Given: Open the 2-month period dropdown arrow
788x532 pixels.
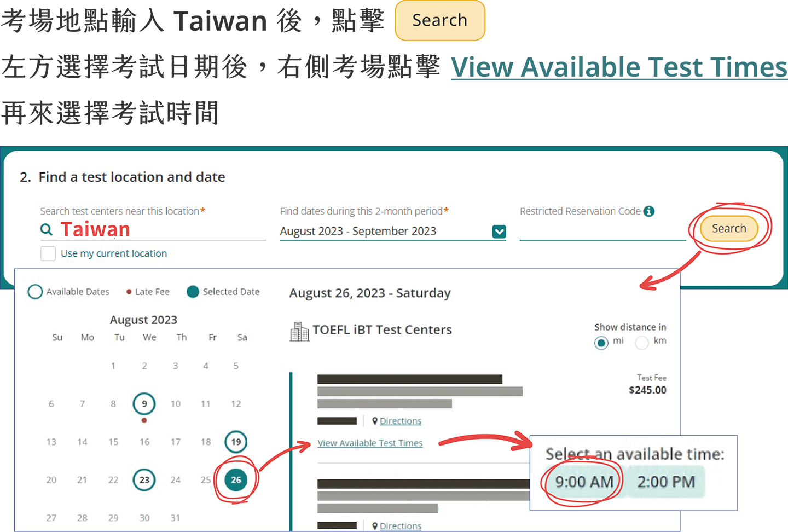Looking at the screenshot, I should (x=499, y=232).
